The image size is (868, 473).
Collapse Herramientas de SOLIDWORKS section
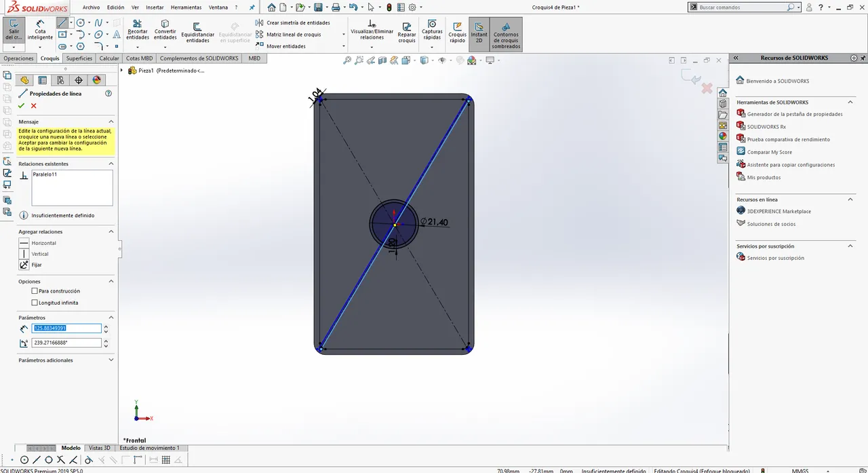pyautogui.click(x=850, y=102)
